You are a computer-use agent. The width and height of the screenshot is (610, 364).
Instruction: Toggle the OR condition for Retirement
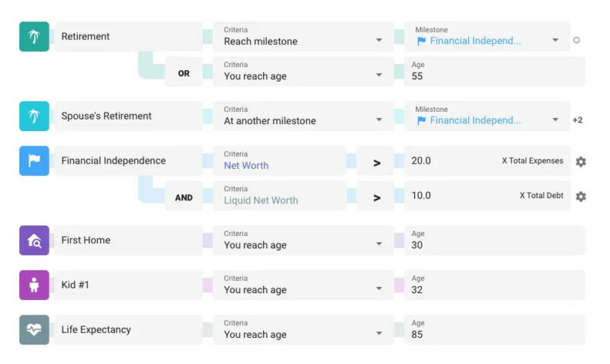tap(184, 73)
